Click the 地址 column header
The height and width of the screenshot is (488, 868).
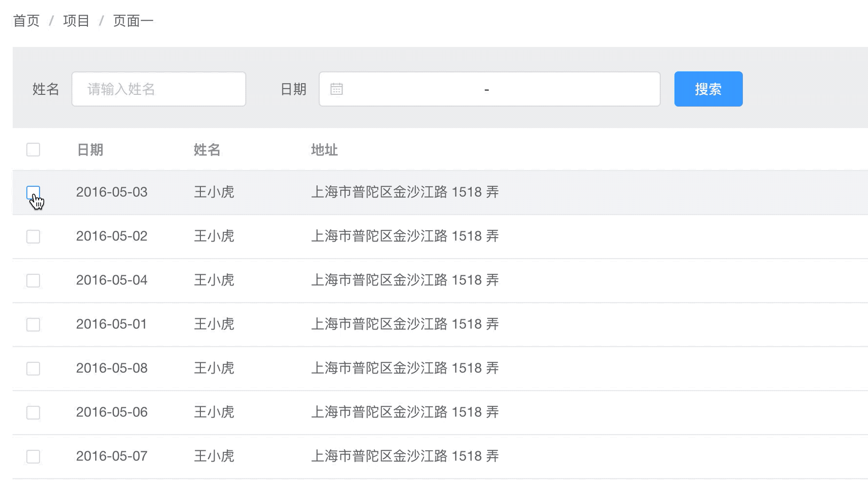click(325, 150)
